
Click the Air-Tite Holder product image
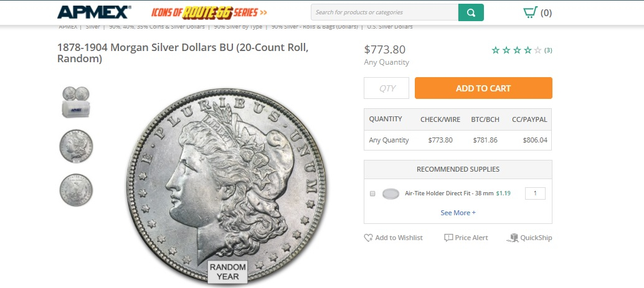tap(390, 193)
